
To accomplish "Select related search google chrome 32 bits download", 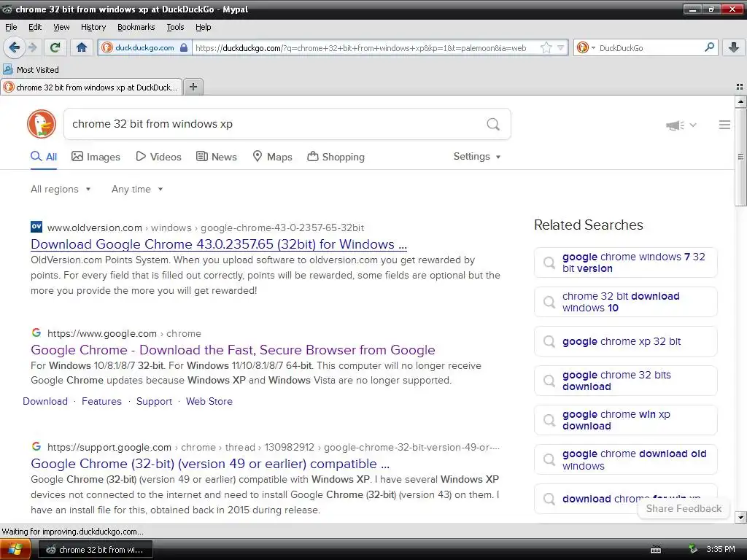I will (625, 381).
